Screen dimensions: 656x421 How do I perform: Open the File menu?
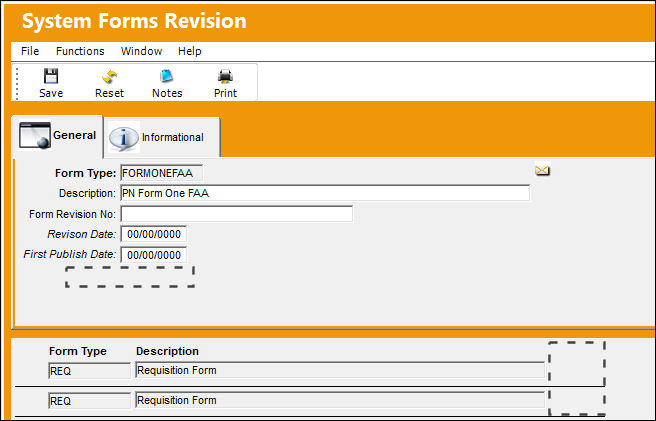(30, 51)
